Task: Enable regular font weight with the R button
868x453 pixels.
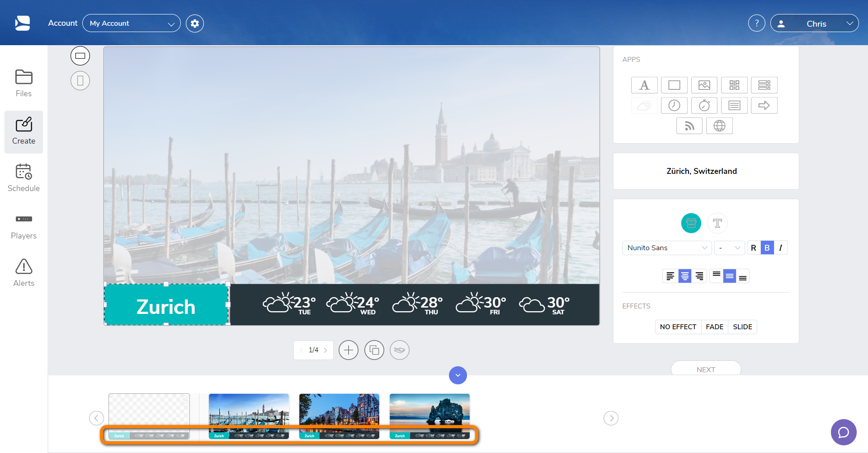Action: (x=753, y=248)
